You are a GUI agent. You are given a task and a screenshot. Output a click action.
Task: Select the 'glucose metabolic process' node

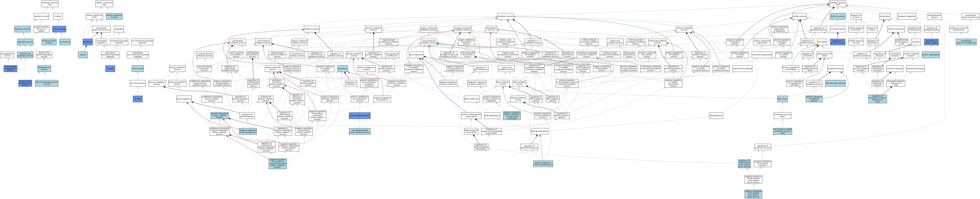[157, 83]
